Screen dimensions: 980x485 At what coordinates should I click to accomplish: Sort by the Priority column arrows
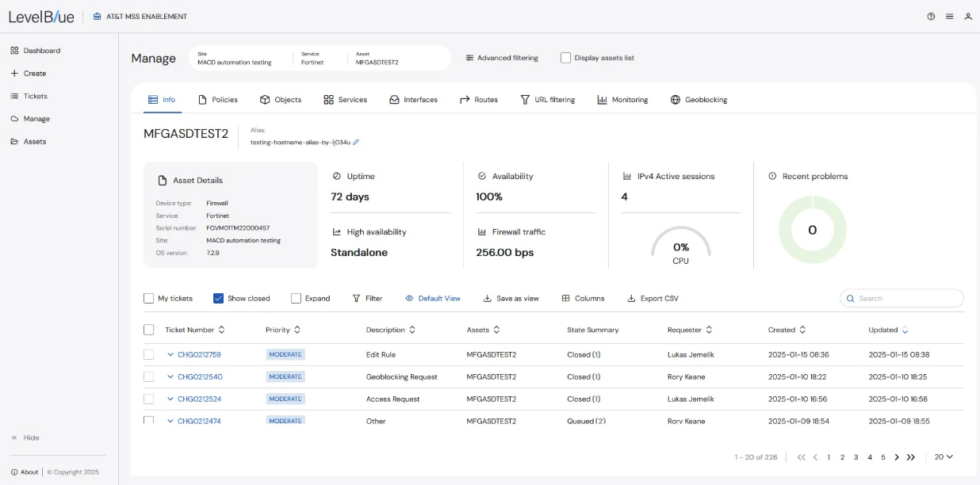click(x=297, y=330)
